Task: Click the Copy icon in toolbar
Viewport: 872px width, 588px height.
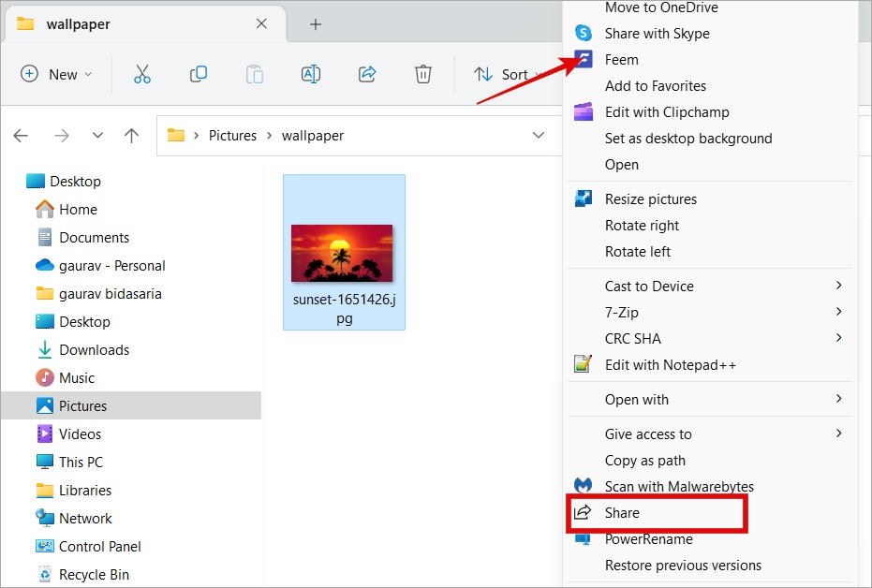Action: (x=199, y=74)
